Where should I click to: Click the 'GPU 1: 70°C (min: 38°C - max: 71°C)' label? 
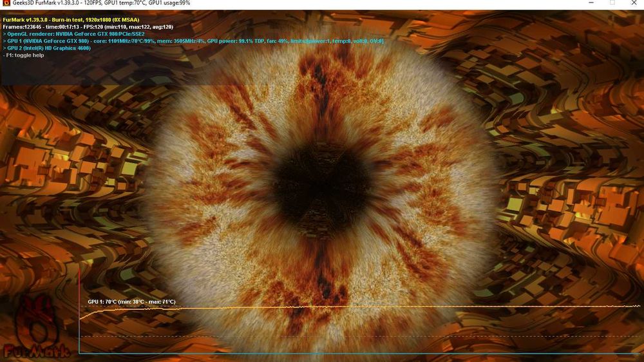131,301
